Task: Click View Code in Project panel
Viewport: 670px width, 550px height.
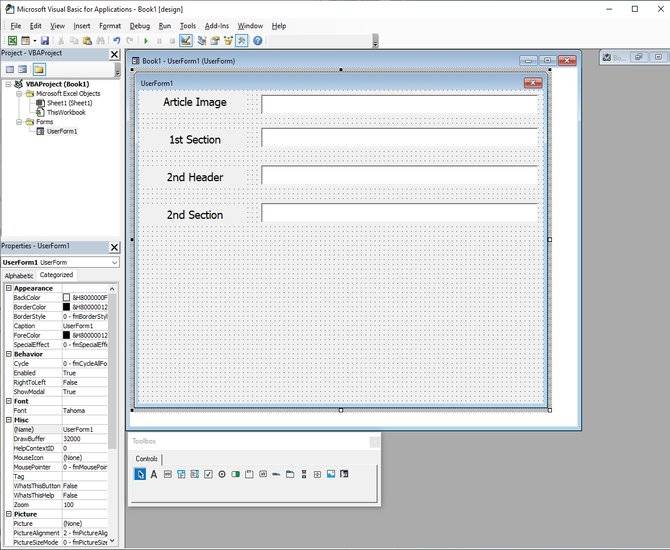Action: [x=10, y=69]
